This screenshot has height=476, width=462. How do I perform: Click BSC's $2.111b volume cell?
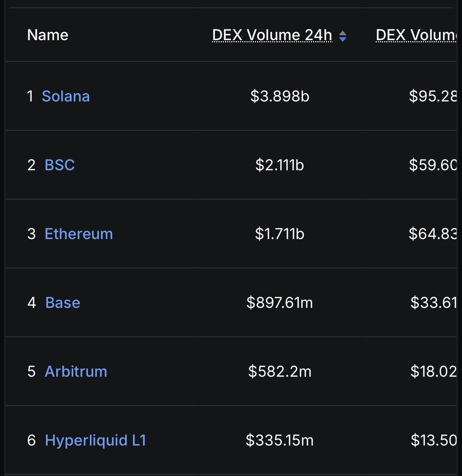coord(280,165)
